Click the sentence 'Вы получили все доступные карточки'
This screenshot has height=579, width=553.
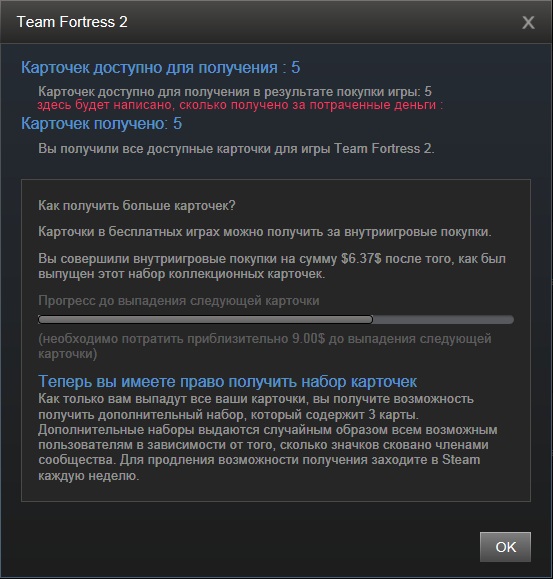tap(236, 149)
